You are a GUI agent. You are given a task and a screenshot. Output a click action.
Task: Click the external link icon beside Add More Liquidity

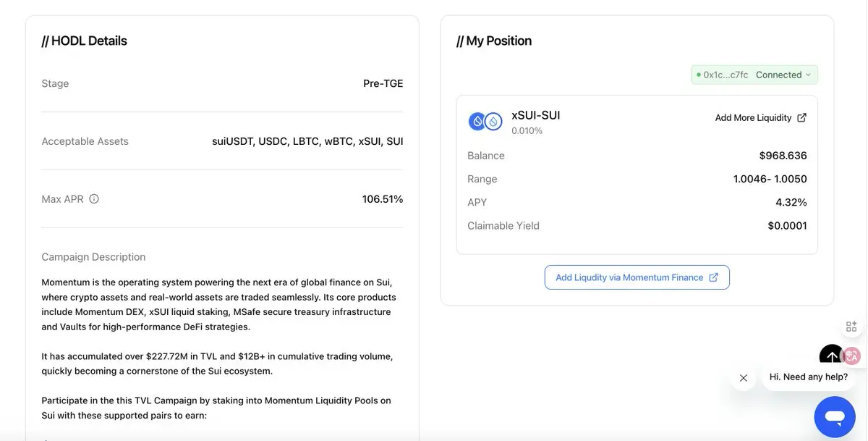801,118
